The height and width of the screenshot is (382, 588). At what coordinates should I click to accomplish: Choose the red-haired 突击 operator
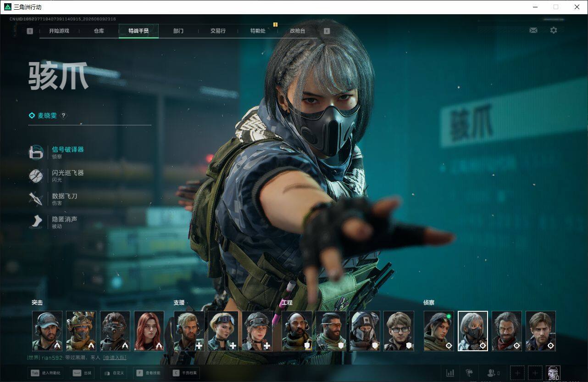pos(149,331)
